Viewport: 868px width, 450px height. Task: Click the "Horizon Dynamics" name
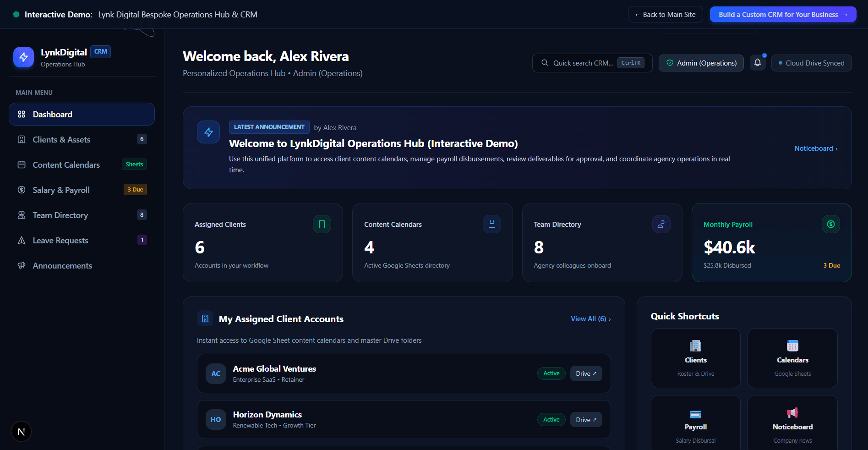[x=267, y=415]
